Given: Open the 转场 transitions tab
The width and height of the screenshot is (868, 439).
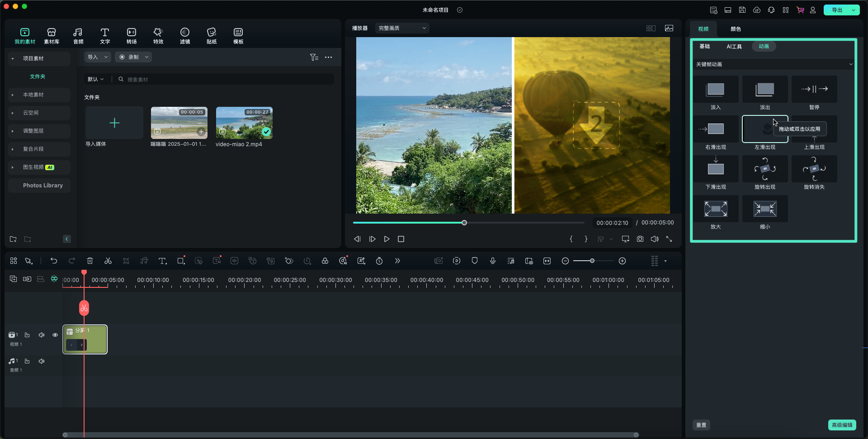Looking at the screenshot, I should (x=132, y=36).
